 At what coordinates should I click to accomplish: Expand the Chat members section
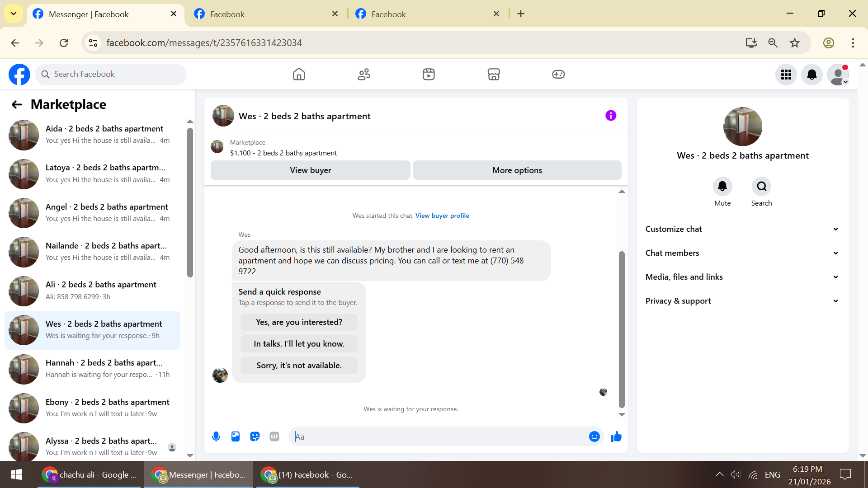tap(742, 253)
